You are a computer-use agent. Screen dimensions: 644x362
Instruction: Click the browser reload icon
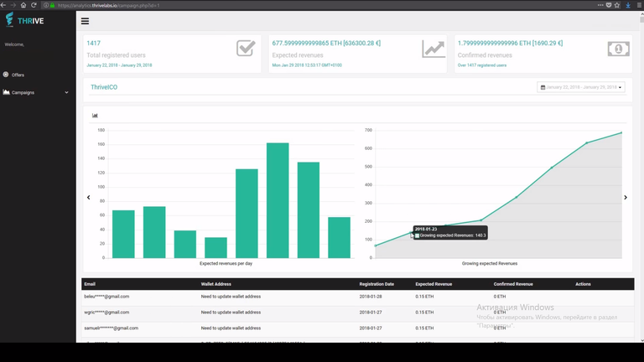pos(34,5)
